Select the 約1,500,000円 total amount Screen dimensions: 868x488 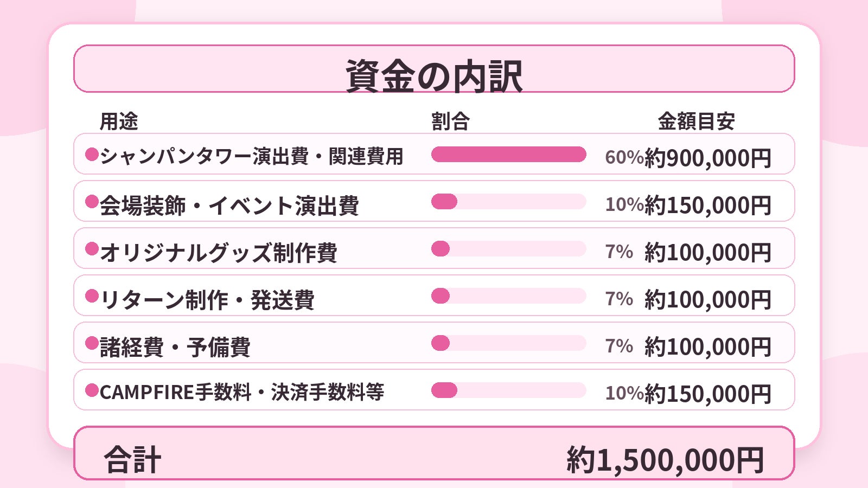pyautogui.click(x=665, y=460)
